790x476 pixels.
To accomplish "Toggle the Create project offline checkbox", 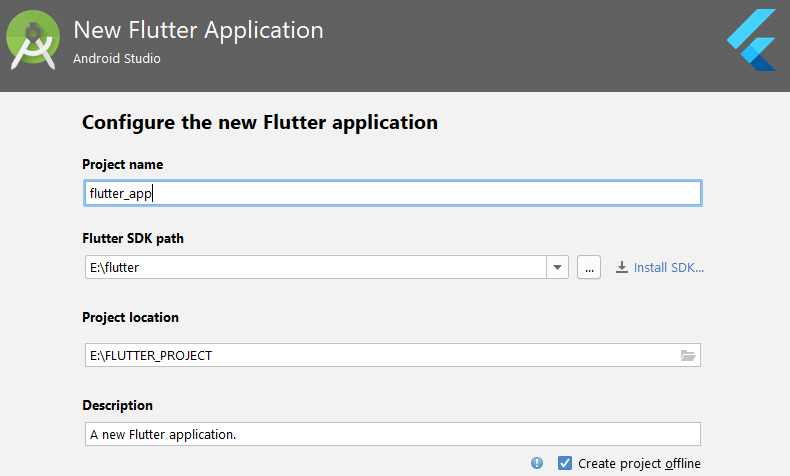I will (565, 463).
